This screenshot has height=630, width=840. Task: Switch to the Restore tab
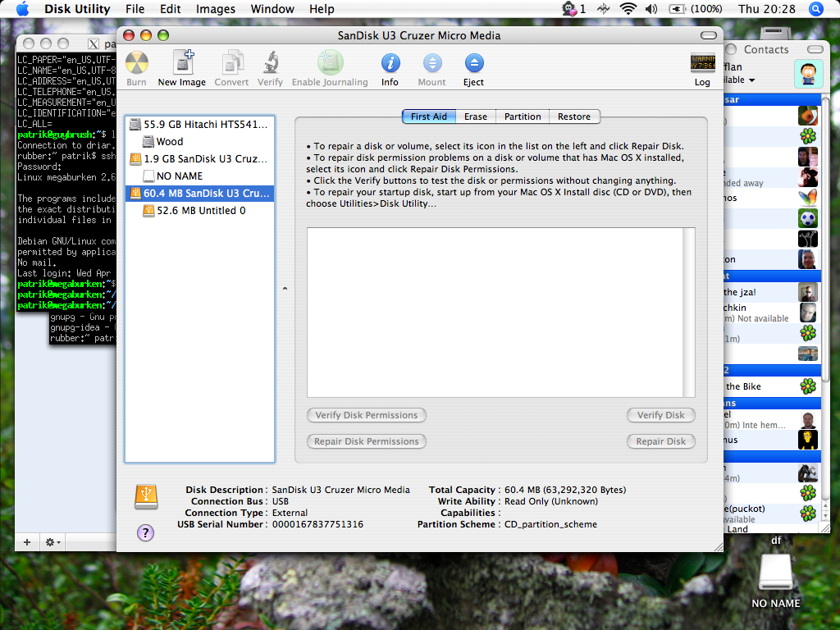pos(573,116)
